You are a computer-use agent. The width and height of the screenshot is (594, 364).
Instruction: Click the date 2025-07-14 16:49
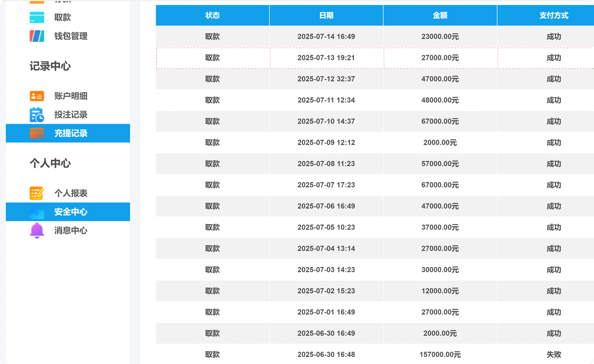point(326,37)
